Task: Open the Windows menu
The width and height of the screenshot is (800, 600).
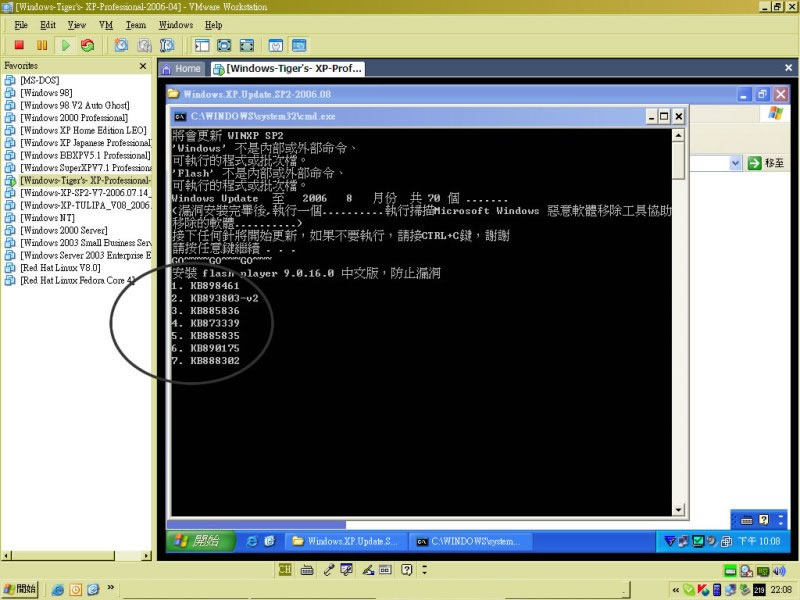Action: 176,25
